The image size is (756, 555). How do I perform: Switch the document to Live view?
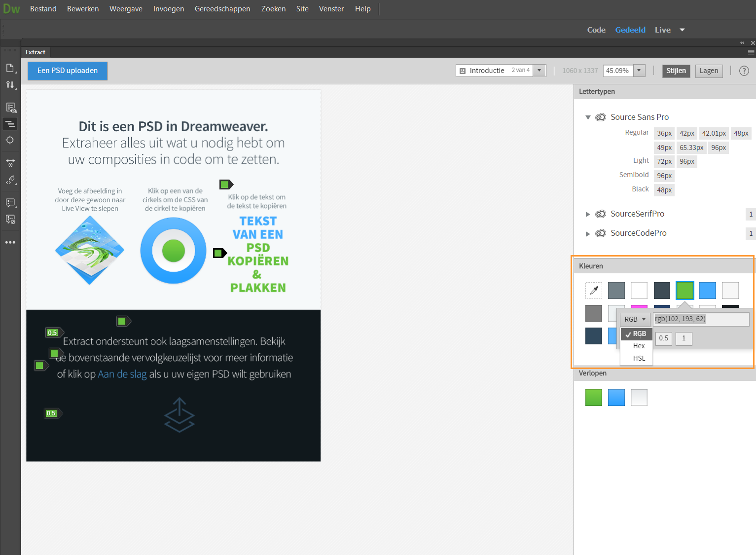point(662,30)
